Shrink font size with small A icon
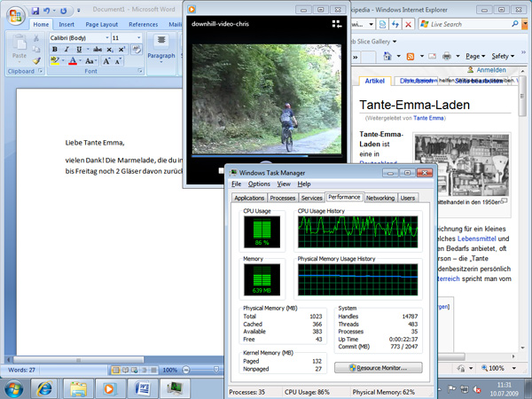Image resolution: width=532 pixels, height=399 pixels. coord(118,61)
